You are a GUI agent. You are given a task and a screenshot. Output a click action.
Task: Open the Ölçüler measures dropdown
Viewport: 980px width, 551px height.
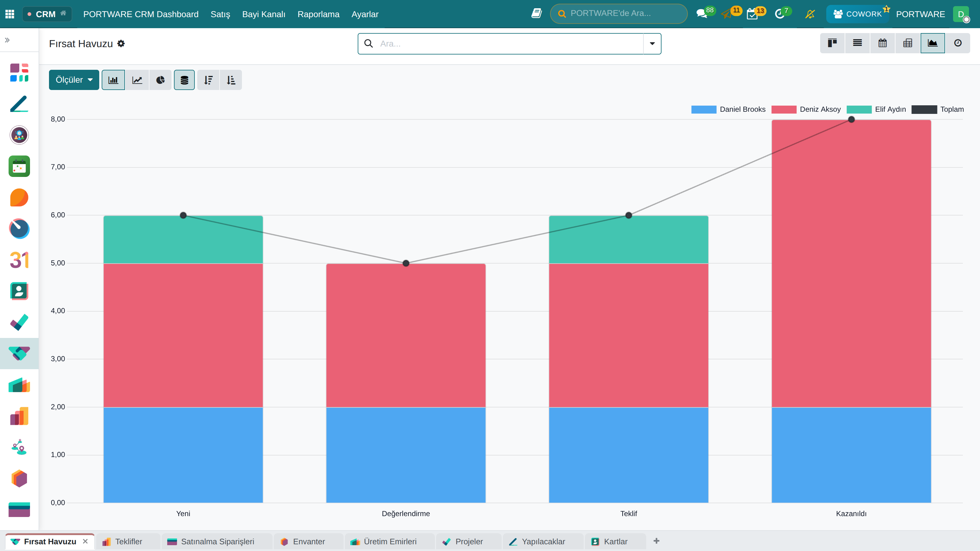(x=74, y=80)
